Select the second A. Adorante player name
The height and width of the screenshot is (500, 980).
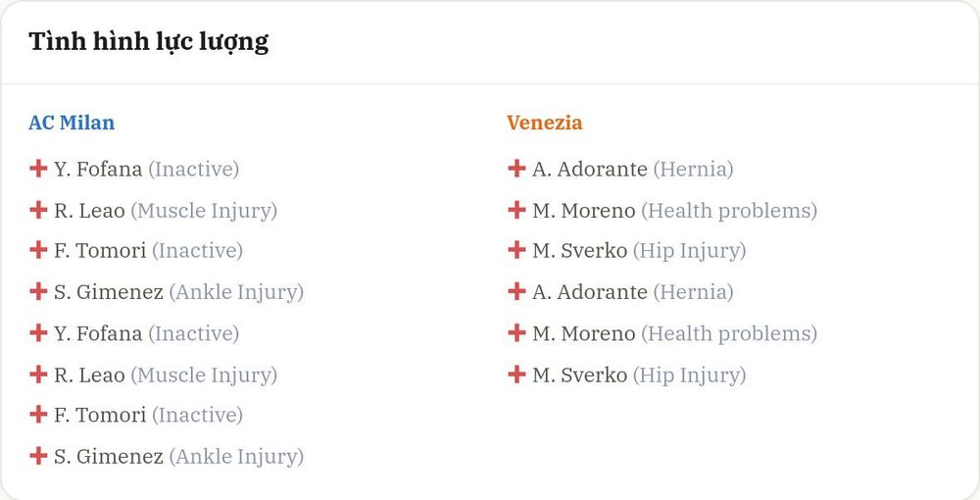590,292
